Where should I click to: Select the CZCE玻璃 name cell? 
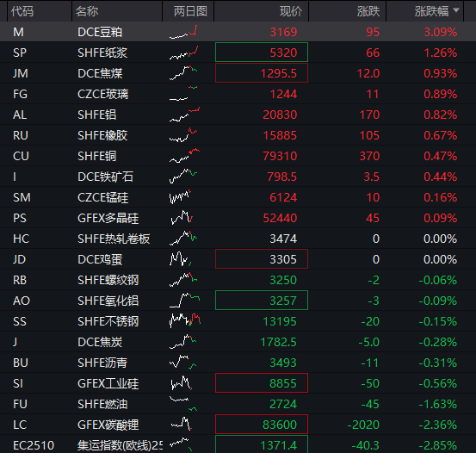[x=103, y=94]
